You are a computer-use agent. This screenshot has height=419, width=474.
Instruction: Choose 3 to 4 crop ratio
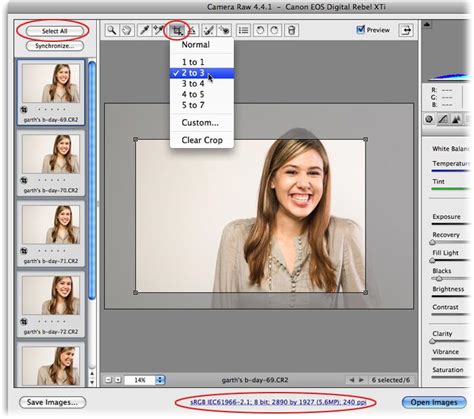click(202, 84)
